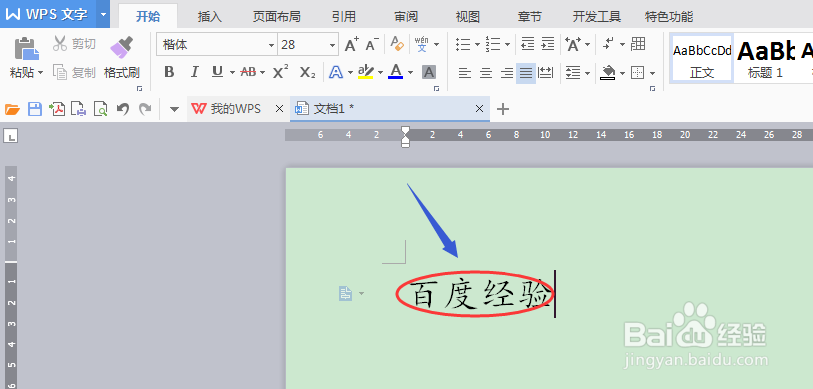Open the font name dropdown (楷体)
This screenshot has width=813, height=389.
click(271, 45)
